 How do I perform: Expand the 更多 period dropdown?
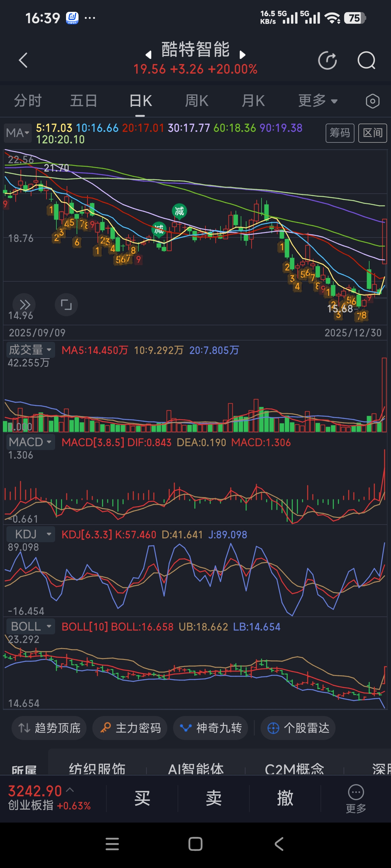click(x=318, y=101)
